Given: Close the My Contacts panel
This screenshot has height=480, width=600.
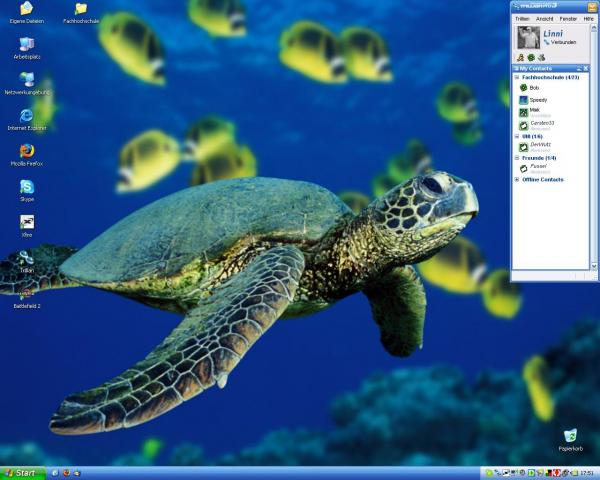Looking at the screenshot, I should pos(586,68).
